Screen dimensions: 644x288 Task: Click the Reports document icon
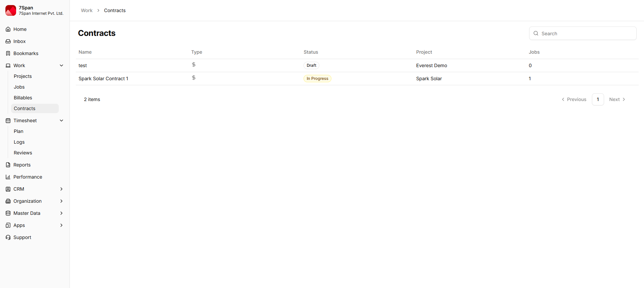point(8,165)
